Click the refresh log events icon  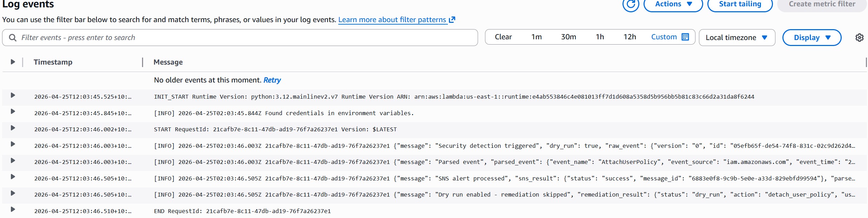(631, 4)
